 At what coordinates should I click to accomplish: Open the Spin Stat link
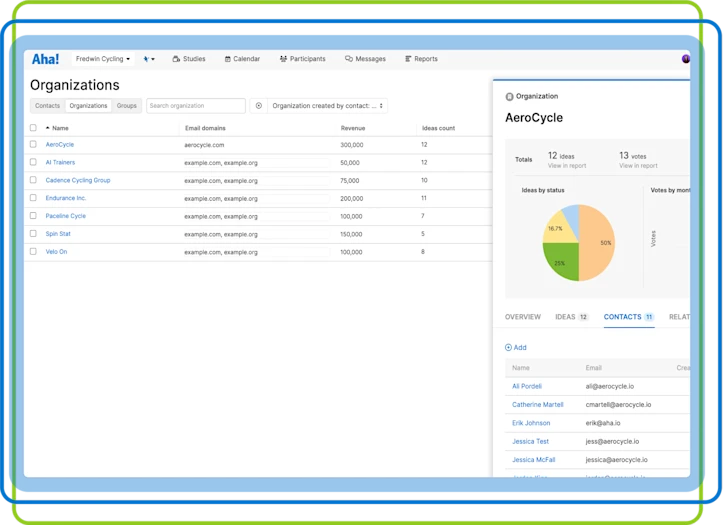pos(58,234)
